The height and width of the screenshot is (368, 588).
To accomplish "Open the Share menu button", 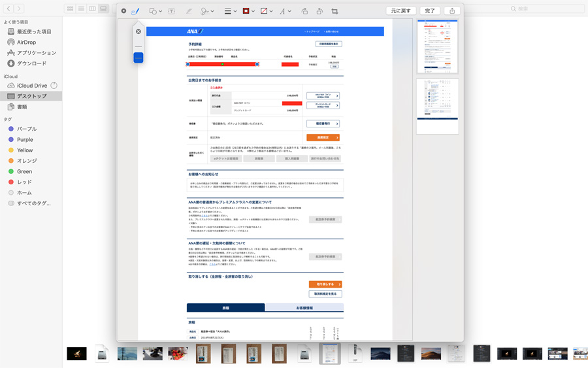I will tap(452, 11).
